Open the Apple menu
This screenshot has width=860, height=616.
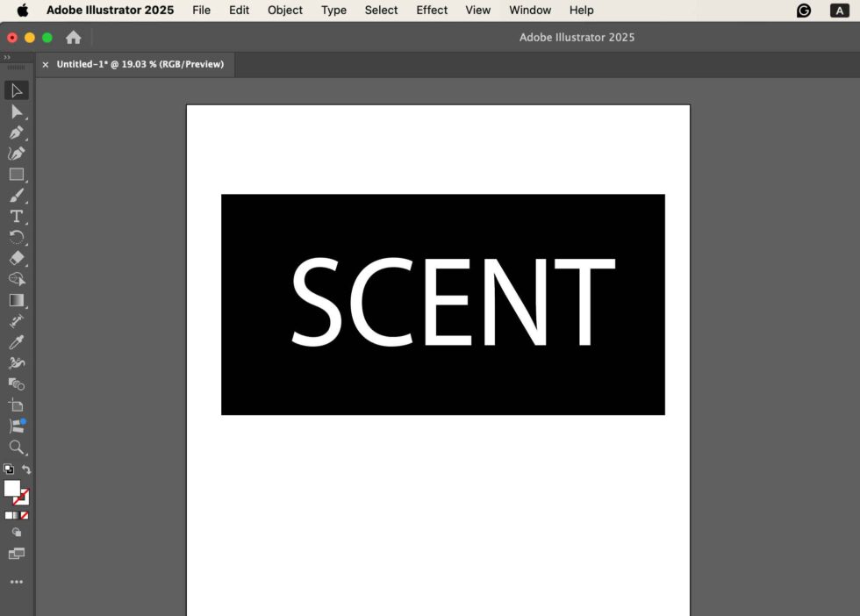(x=21, y=10)
